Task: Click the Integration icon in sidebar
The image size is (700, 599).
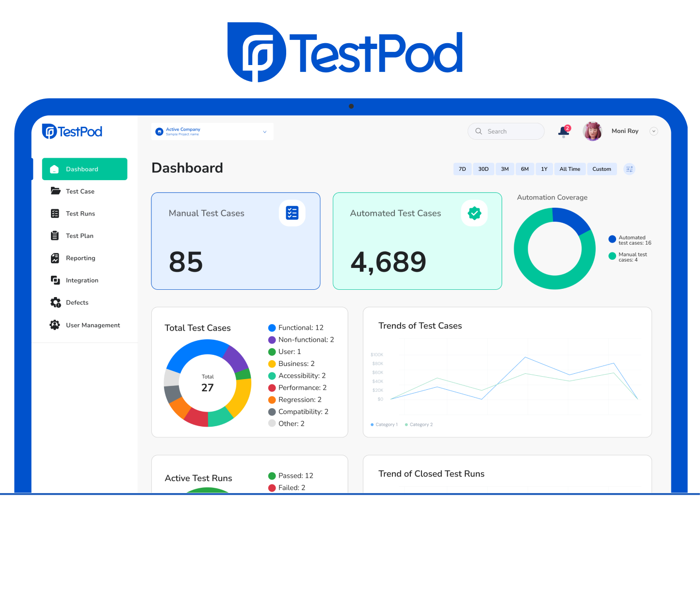Action: coord(55,280)
